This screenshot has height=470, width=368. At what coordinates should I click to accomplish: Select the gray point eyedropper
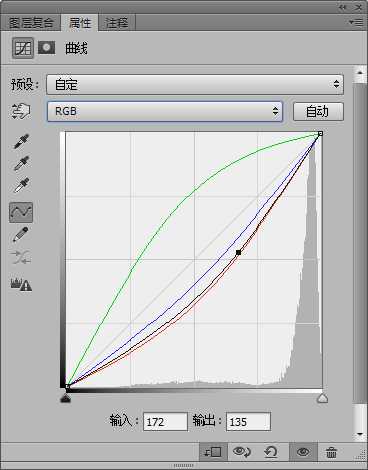click(21, 163)
